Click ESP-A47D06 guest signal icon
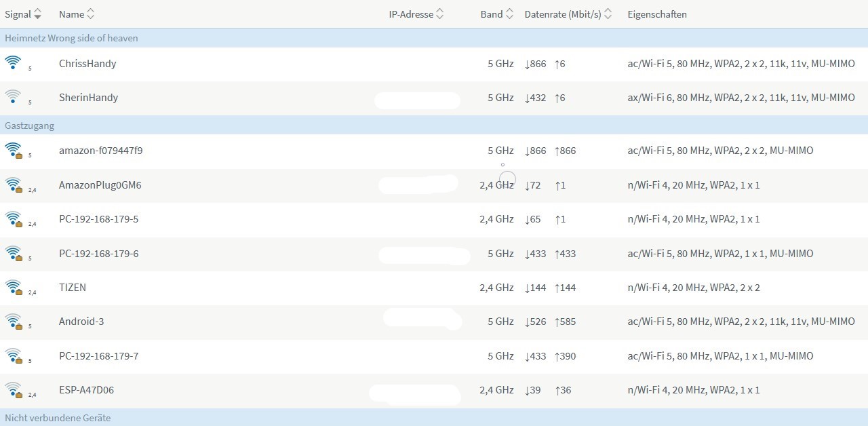 [14, 390]
